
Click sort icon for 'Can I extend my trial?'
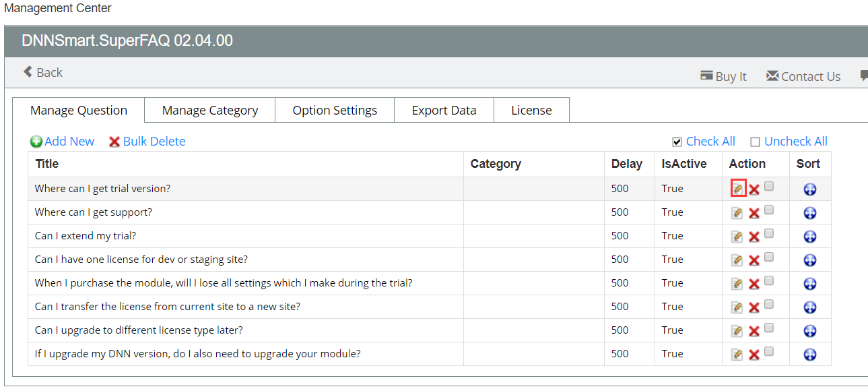click(810, 237)
